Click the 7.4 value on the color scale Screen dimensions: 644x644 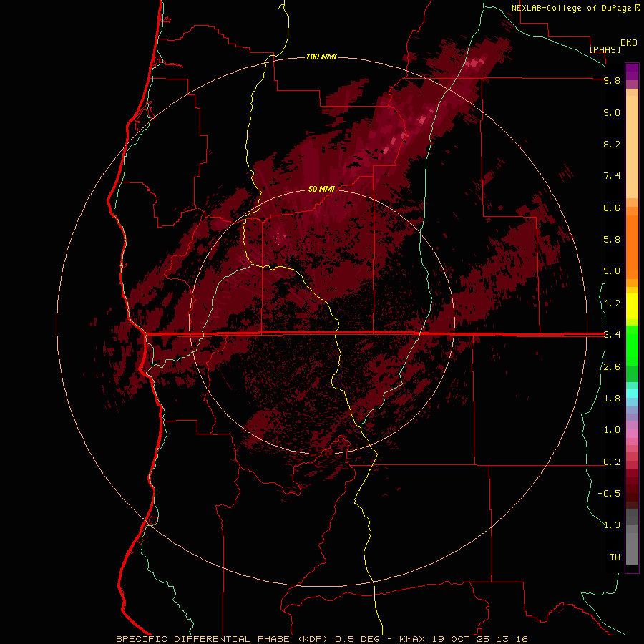(612, 176)
